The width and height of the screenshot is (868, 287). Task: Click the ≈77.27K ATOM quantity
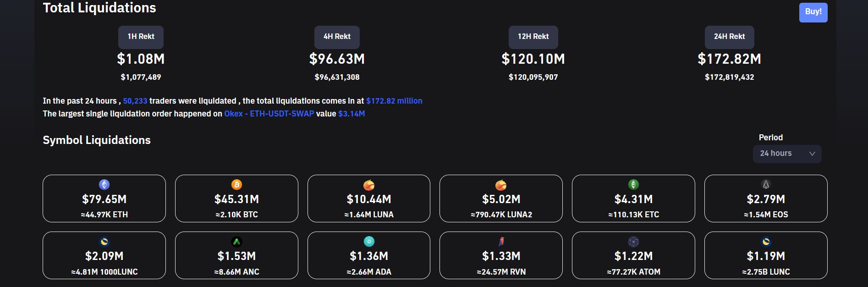click(633, 272)
